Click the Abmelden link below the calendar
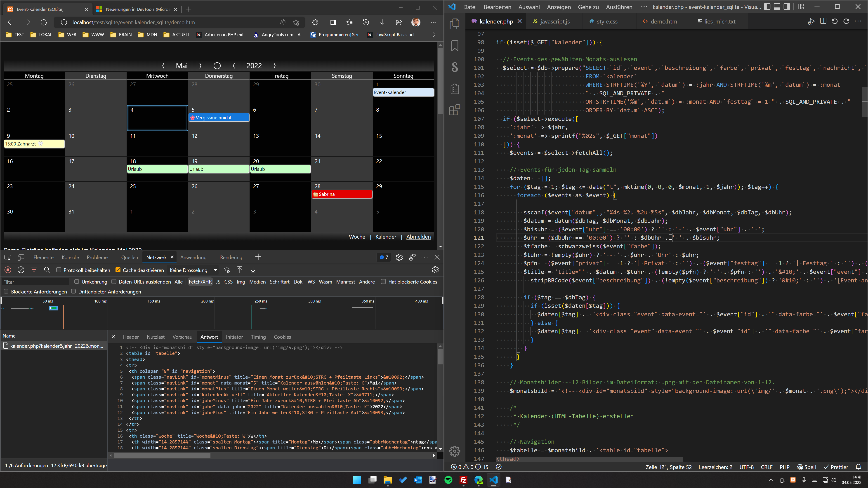 click(x=418, y=237)
